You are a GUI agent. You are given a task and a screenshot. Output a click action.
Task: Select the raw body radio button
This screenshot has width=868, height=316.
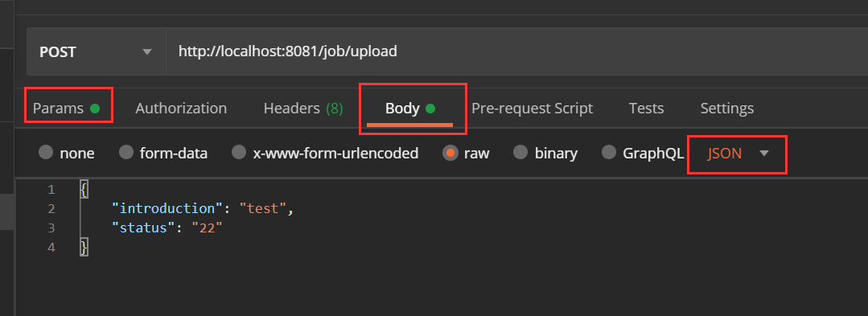tap(450, 153)
